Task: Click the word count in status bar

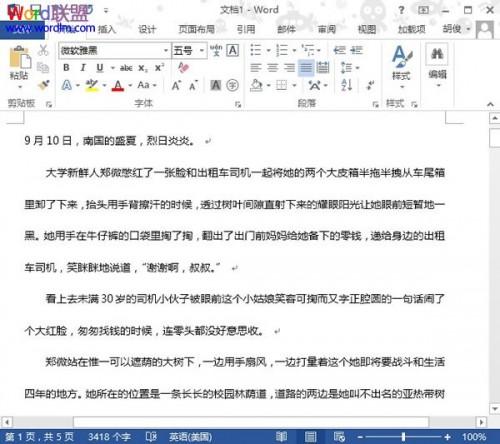Action: coord(109,437)
